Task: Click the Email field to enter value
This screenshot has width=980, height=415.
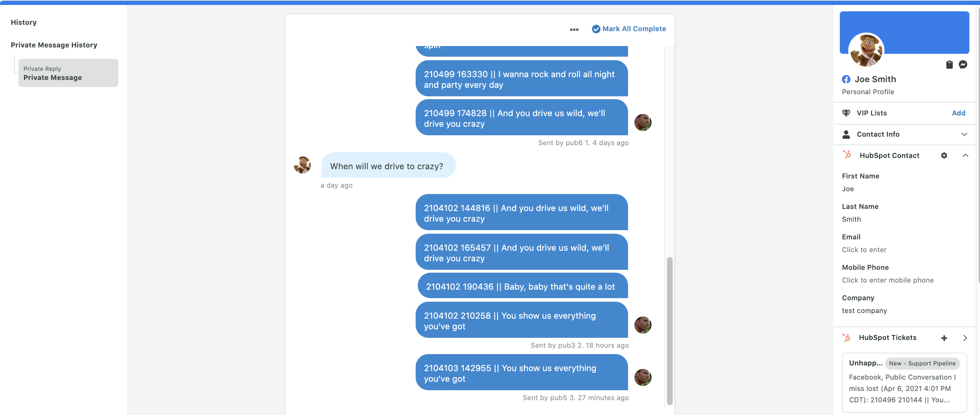Action: pyautogui.click(x=864, y=249)
